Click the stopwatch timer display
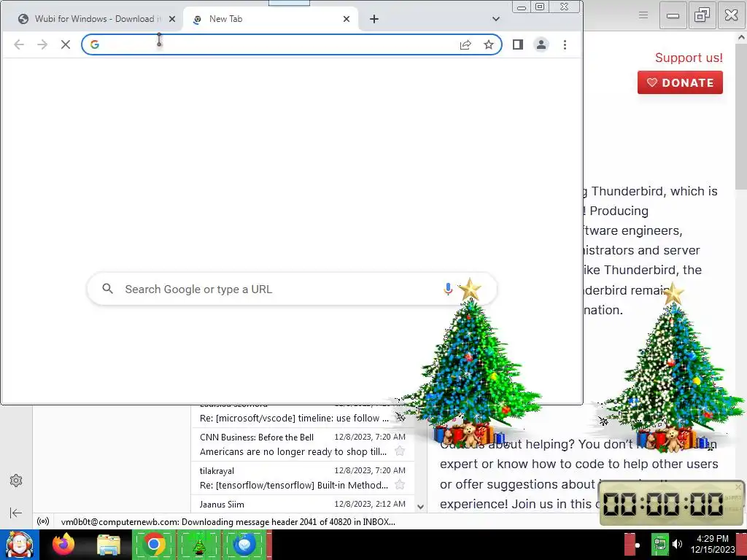Screen dimensions: 747x560 point(662,504)
